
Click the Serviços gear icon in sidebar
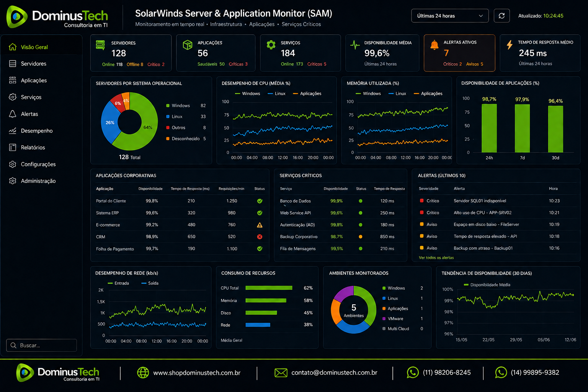(13, 97)
